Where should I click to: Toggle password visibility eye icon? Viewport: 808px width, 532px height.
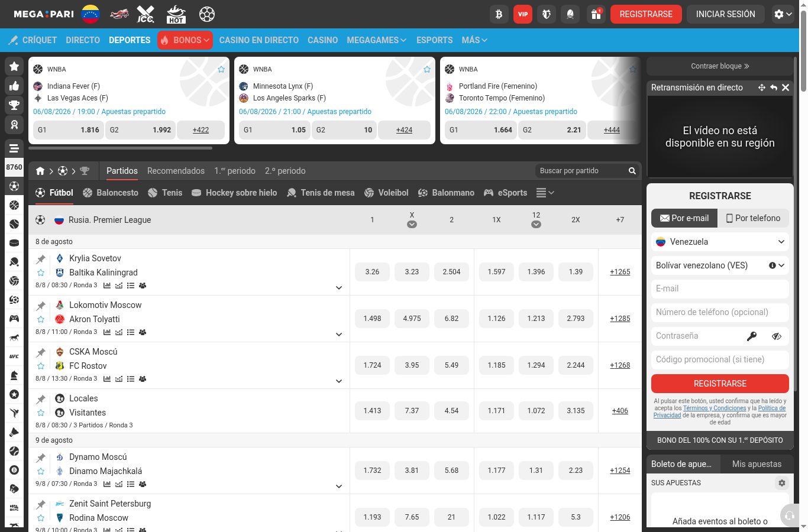(x=777, y=336)
